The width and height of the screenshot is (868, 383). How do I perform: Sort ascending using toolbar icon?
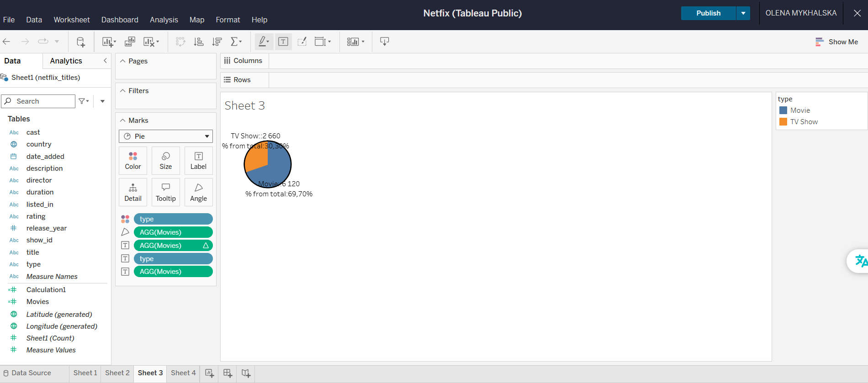click(x=199, y=42)
